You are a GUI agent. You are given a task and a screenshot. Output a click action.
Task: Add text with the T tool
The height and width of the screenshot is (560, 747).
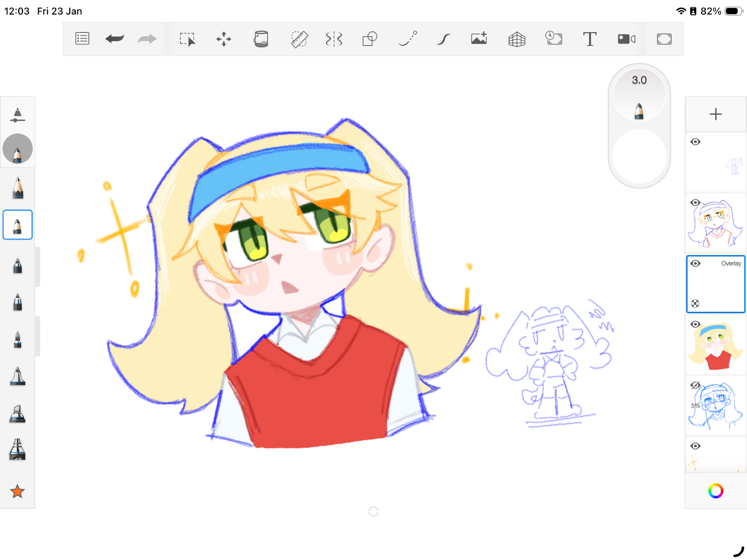point(590,39)
